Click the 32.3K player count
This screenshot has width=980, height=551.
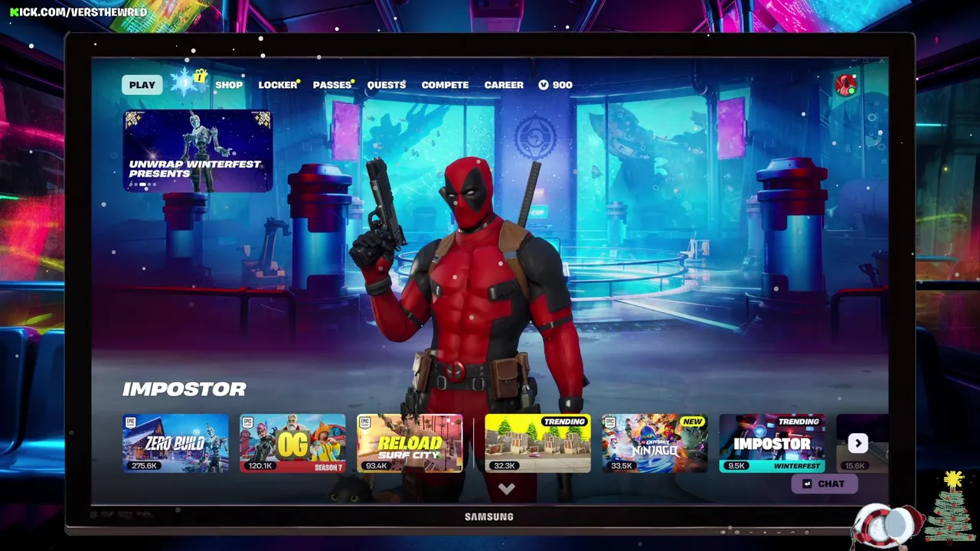(x=504, y=465)
